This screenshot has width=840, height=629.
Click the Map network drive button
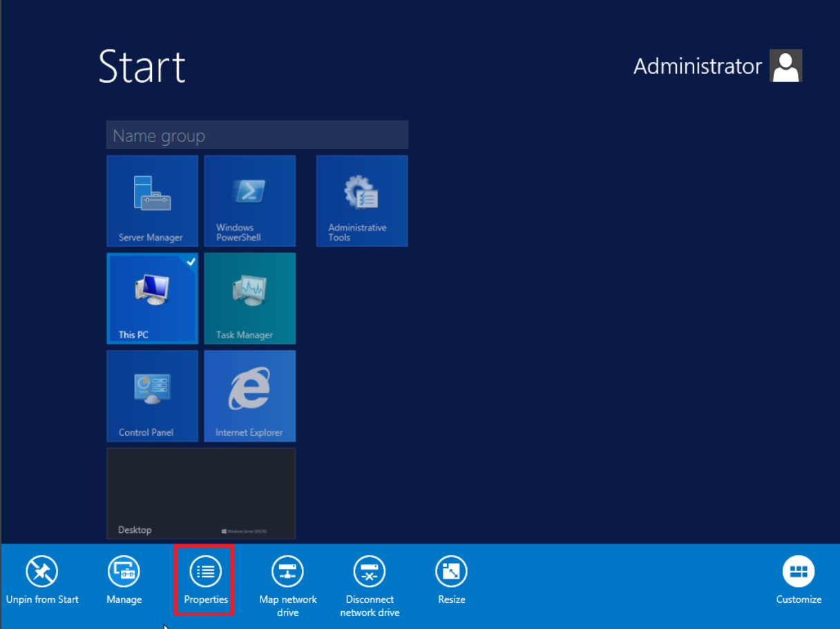(x=287, y=572)
